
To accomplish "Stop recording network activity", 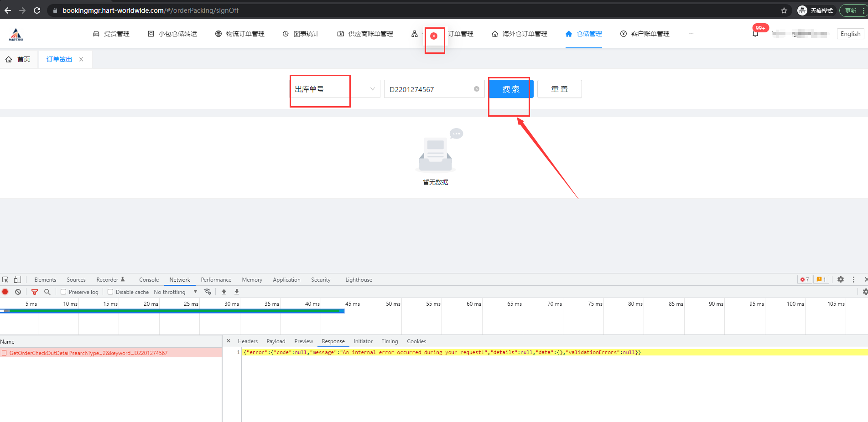I will [x=5, y=292].
